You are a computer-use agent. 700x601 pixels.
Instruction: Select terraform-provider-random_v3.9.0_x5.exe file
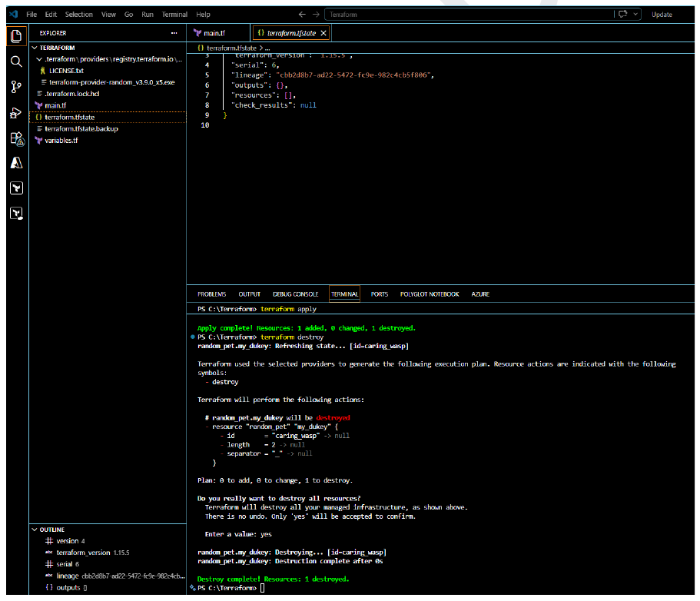pyautogui.click(x=107, y=82)
